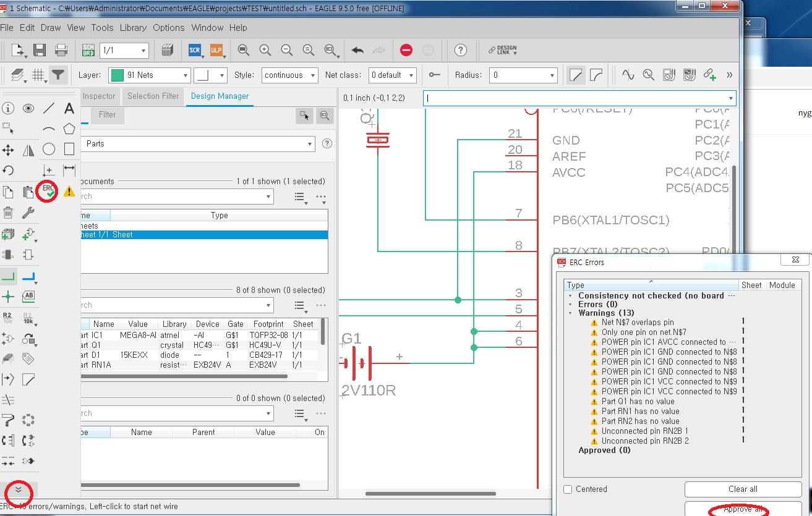The width and height of the screenshot is (812, 516).
Task: Run a ULP via ULP icon
Action: pyautogui.click(x=216, y=50)
